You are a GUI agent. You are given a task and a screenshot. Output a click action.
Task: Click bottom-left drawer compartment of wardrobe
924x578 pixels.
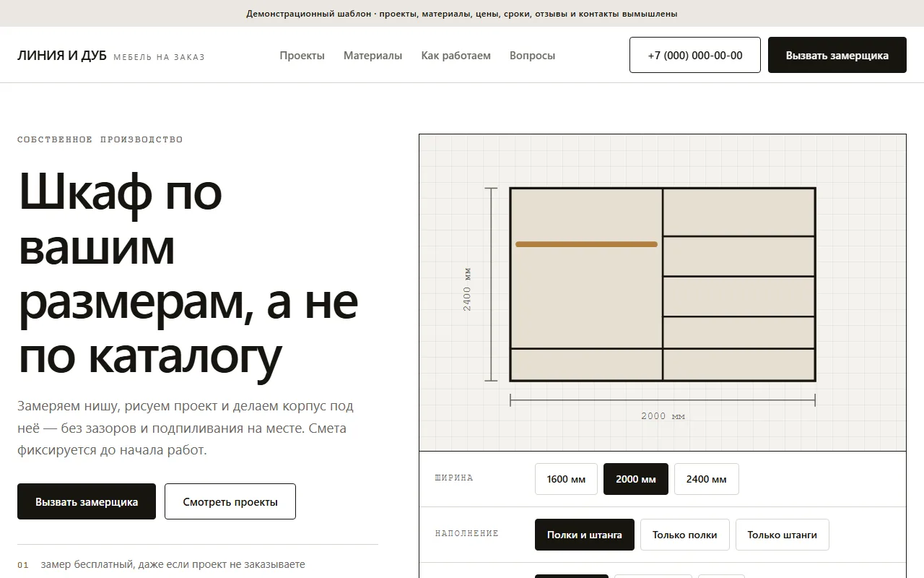click(586, 364)
